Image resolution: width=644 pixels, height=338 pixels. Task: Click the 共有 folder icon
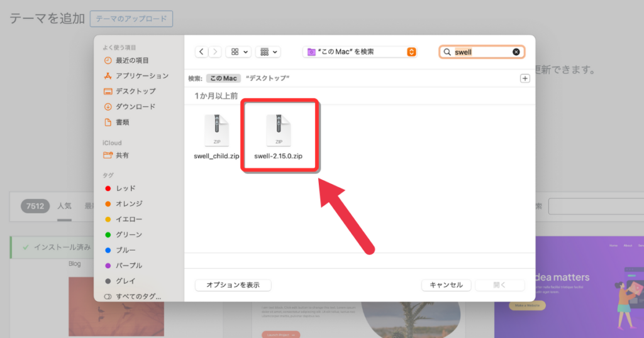tap(108, 155)
